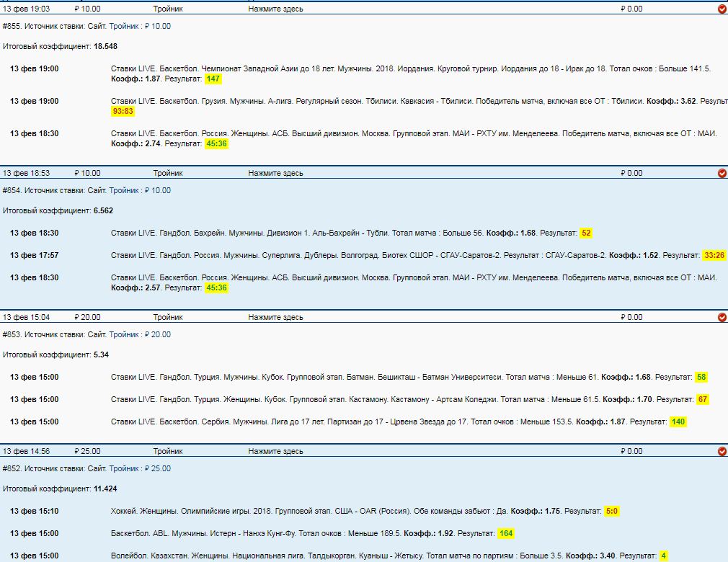Click red checkmark icon on 19:03 bet row

pos(722,9)
